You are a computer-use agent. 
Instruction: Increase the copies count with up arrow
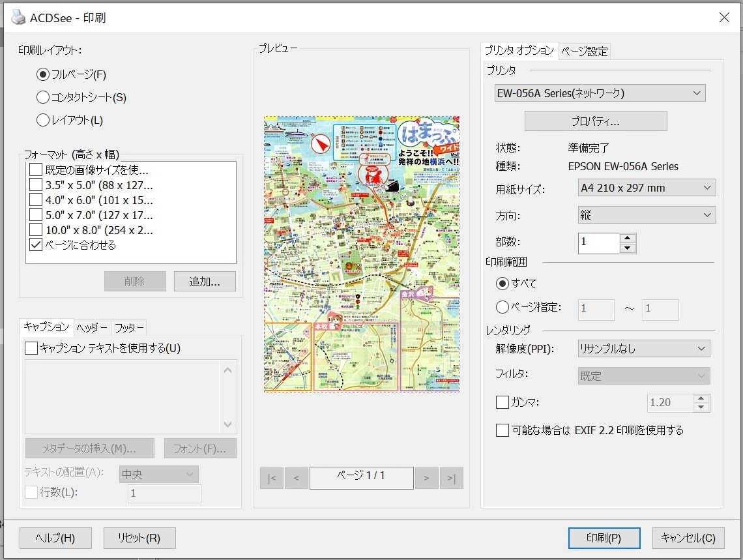[628, 238]
